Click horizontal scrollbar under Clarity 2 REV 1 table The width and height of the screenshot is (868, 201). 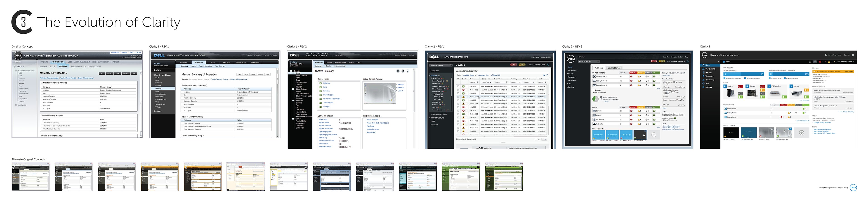click(501, 136)
